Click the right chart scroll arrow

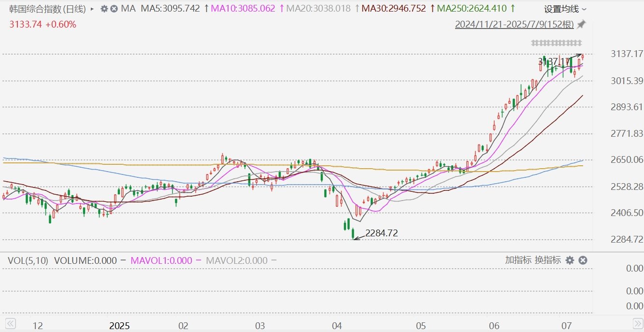(638, 322)
